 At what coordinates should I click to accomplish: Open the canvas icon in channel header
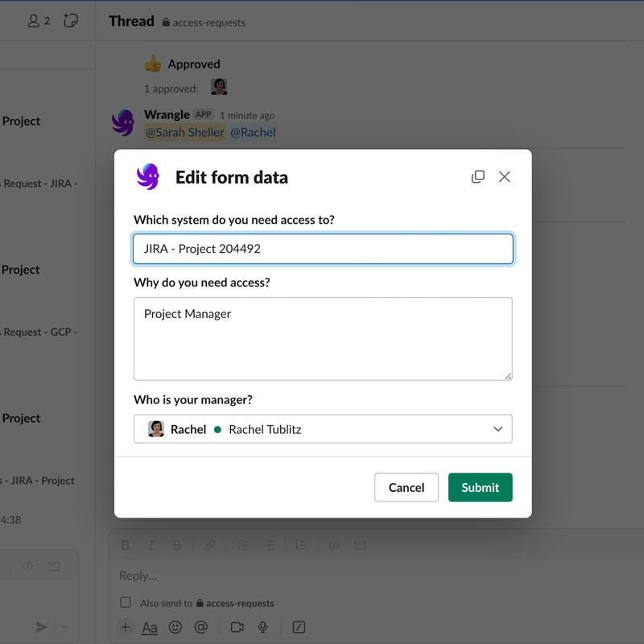click(x=71, y=20)
